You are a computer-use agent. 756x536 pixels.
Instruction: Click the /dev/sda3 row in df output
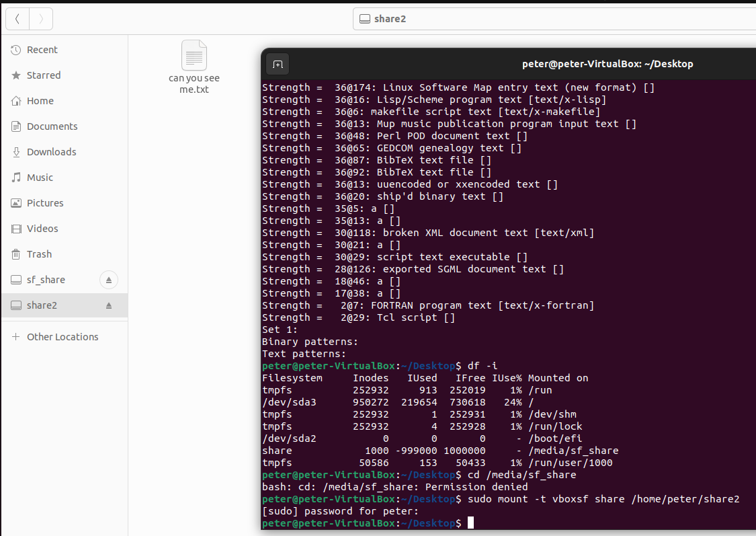click(x=398, y=402)
